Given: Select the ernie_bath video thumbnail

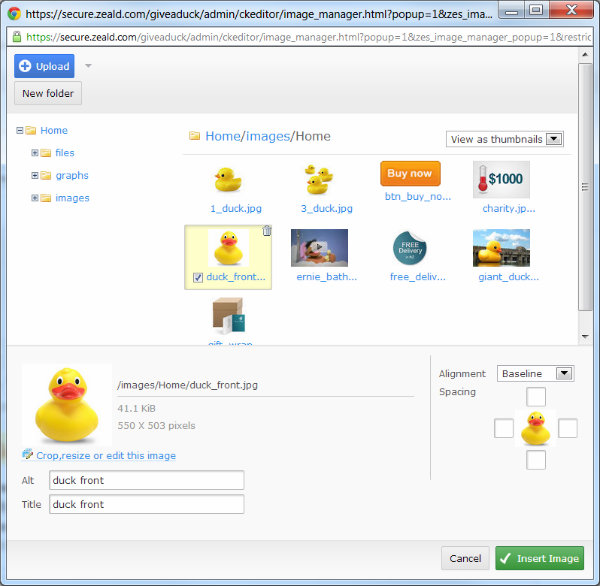Looking at the screenshot, I should pyautogui.click(x=319, y=248).
